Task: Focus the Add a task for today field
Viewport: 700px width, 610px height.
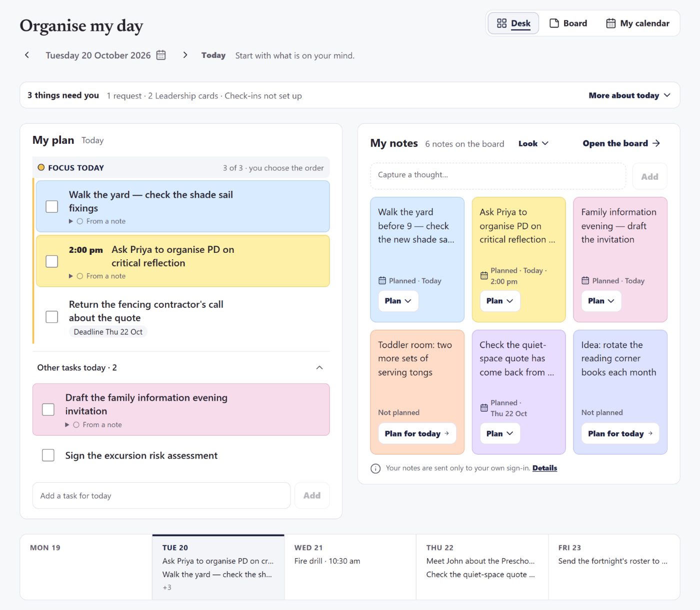Action: point(161,496)
